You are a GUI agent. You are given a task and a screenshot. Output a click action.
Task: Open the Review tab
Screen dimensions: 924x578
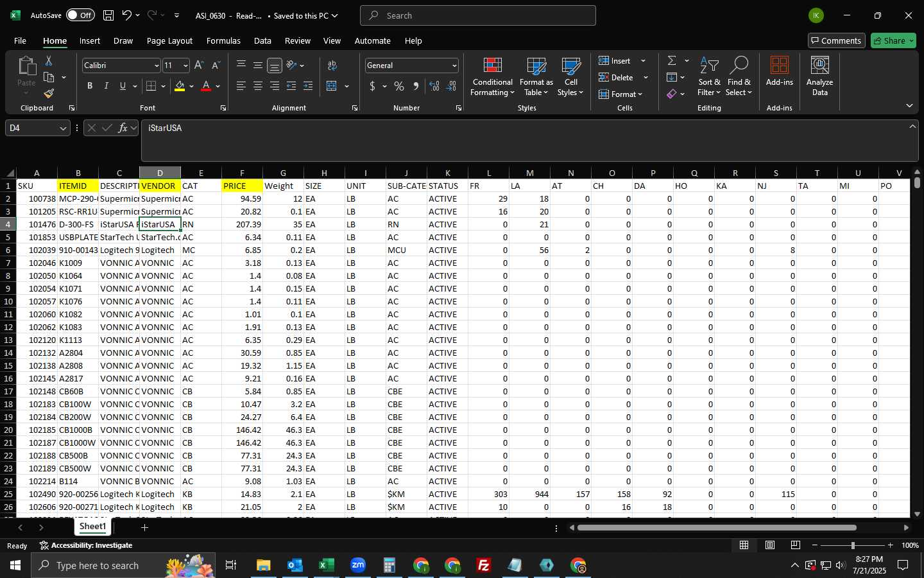coord(298,40)
